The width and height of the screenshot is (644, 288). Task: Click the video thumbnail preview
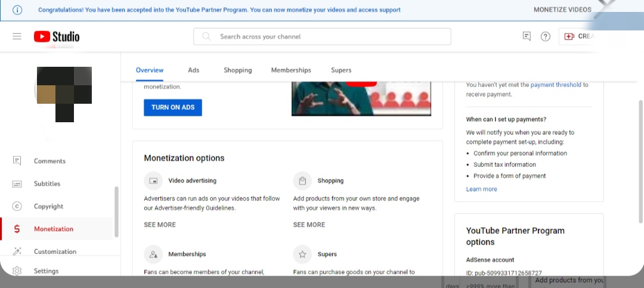pyautogui.click(x=361, y=98)
